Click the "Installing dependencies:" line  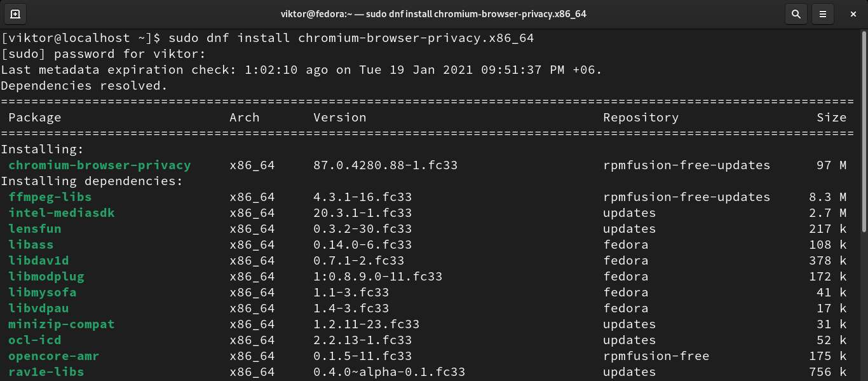92,181
